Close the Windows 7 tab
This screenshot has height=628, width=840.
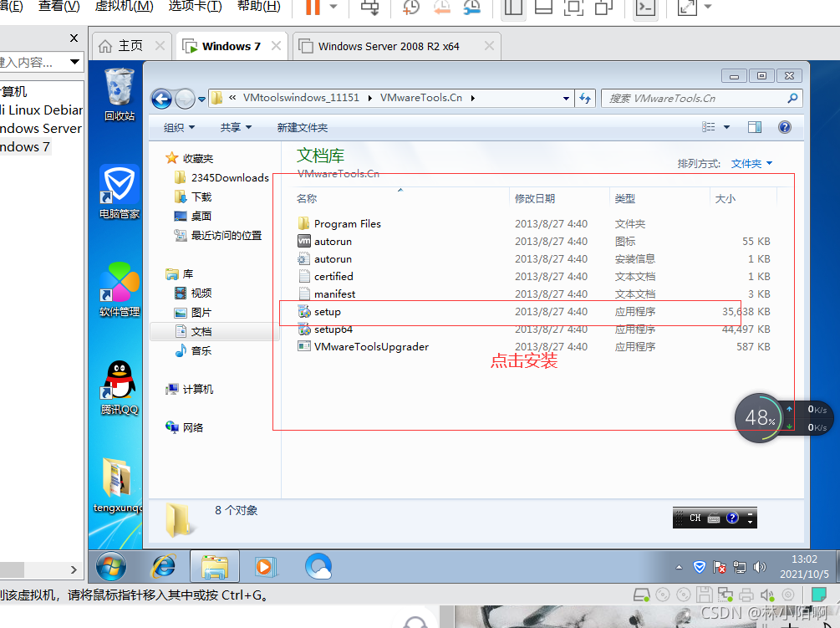(x=276, y=46)
